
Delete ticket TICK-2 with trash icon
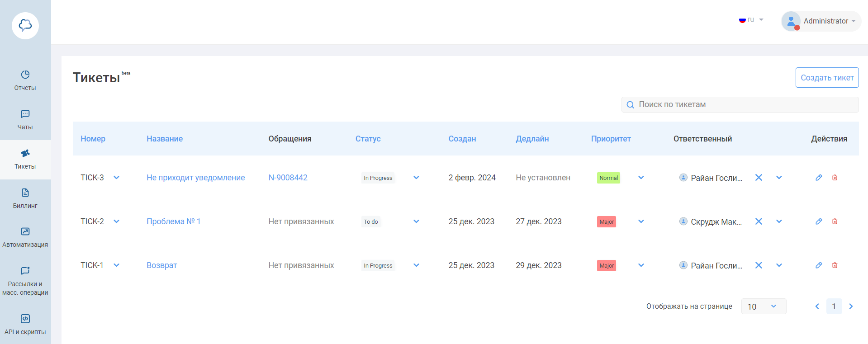coord(835,221)
